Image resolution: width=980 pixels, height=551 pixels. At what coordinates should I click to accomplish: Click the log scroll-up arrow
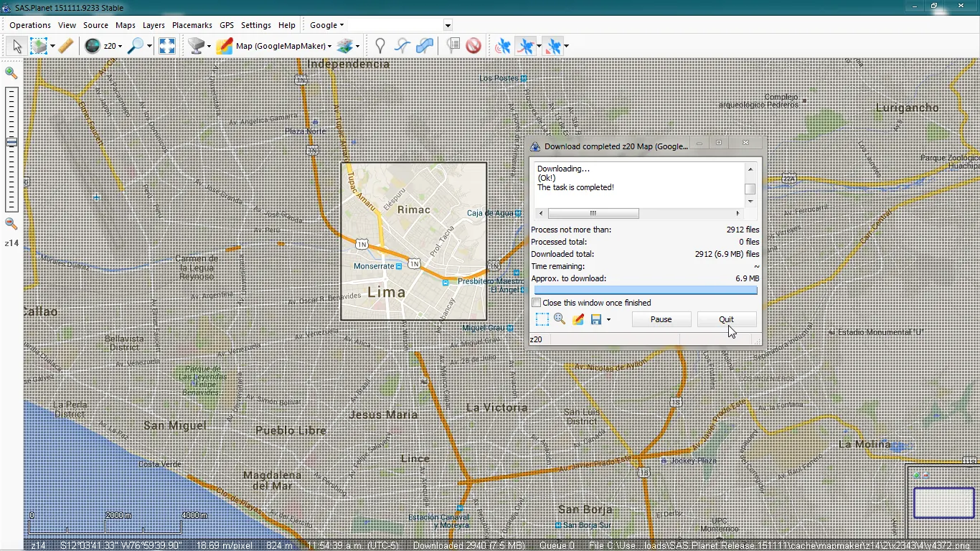(750, 169)
